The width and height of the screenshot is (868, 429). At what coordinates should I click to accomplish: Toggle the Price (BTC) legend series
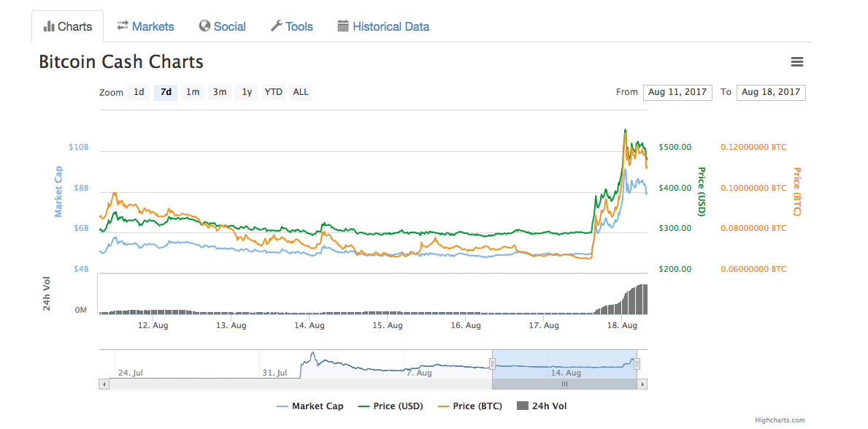469,406
